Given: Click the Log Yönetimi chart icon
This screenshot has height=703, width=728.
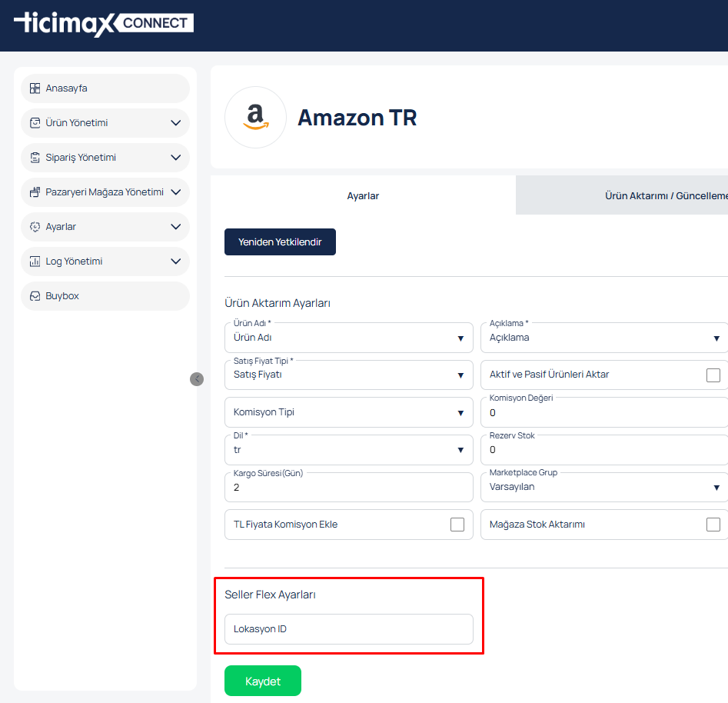Looking at the screenshot, I should point(35,262).
